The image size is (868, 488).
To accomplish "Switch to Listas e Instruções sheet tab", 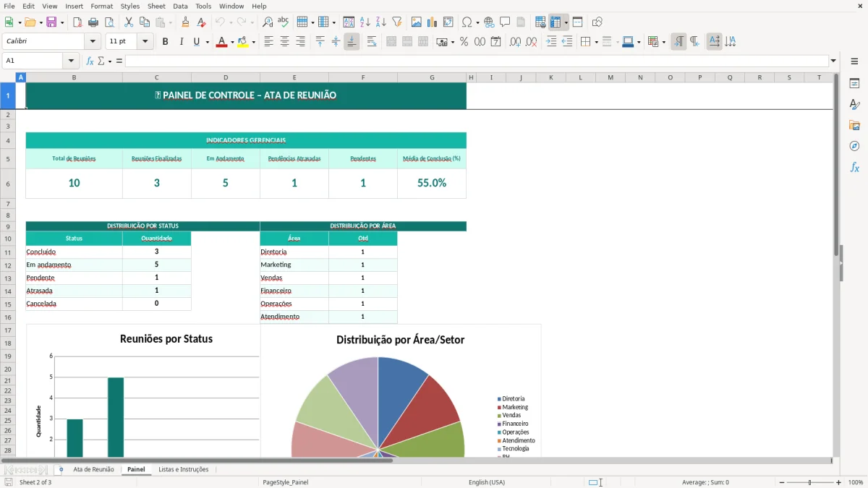I will (184, 469).
